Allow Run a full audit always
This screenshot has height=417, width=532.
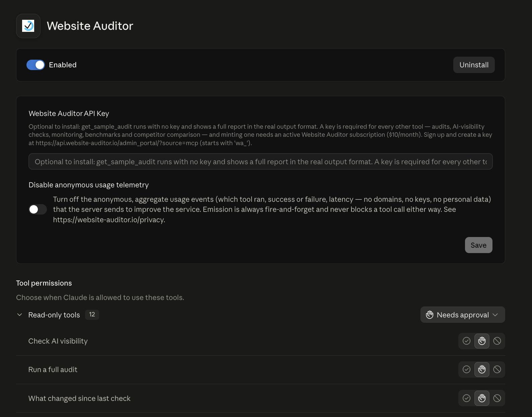[x=466, y=369]
